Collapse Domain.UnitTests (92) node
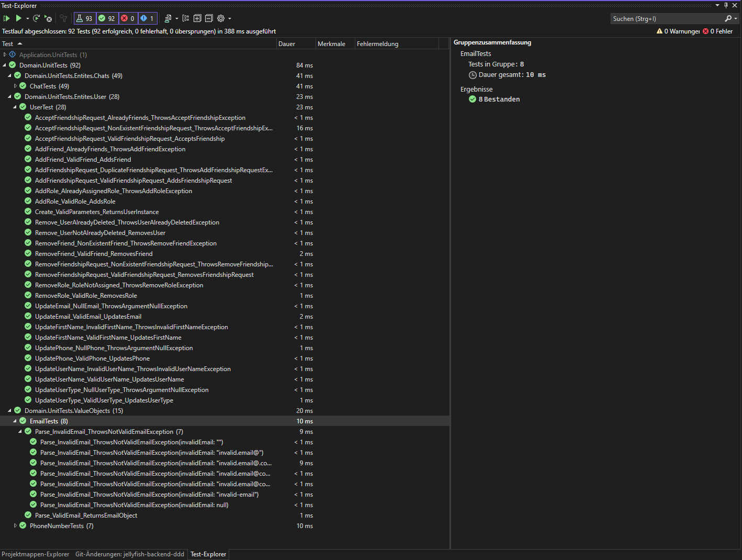 5,65
